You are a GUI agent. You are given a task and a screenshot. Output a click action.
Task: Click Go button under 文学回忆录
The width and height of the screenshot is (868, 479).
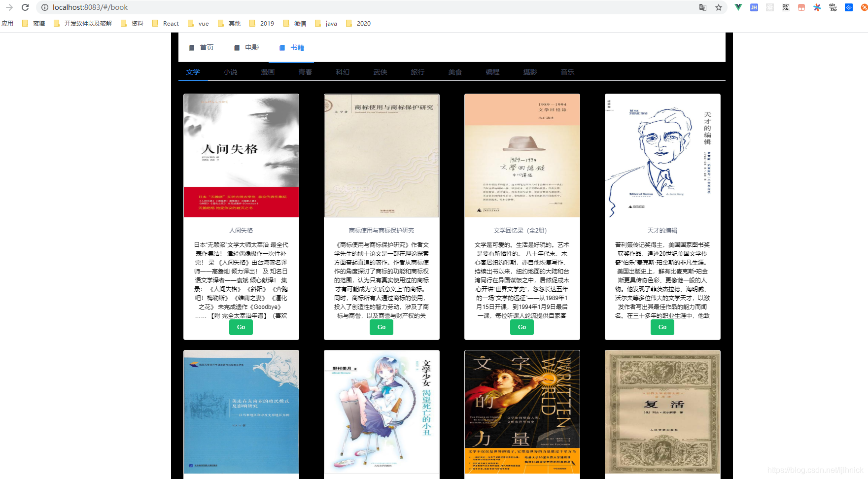[x=522, y=327]
